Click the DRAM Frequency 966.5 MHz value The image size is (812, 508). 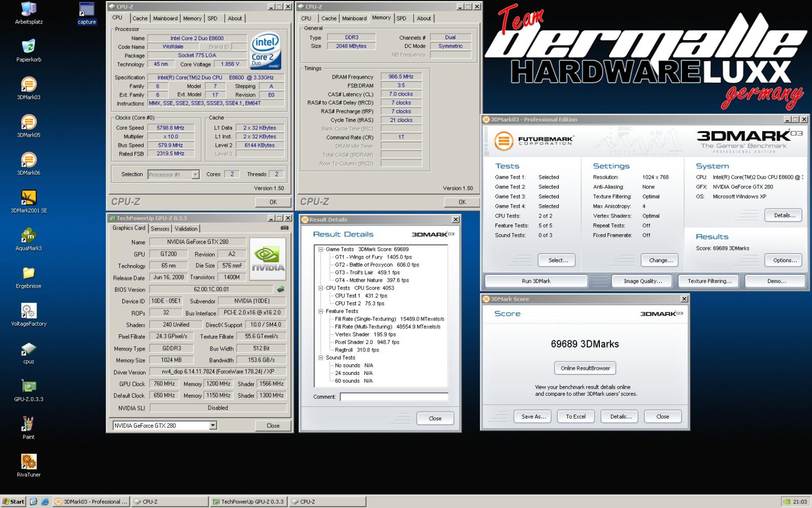click(401, 77)
